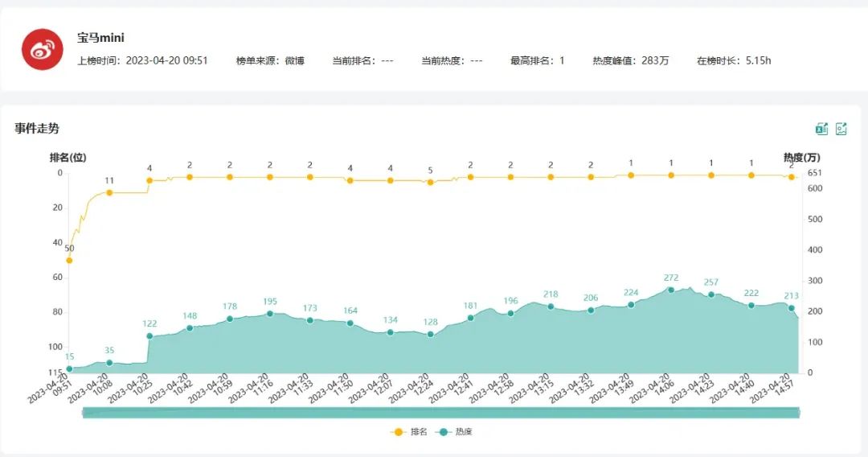Click the 15 heat point at 09:51
Image resolution: width=868 pixels, height=457 pixels.
click(69, 368)
